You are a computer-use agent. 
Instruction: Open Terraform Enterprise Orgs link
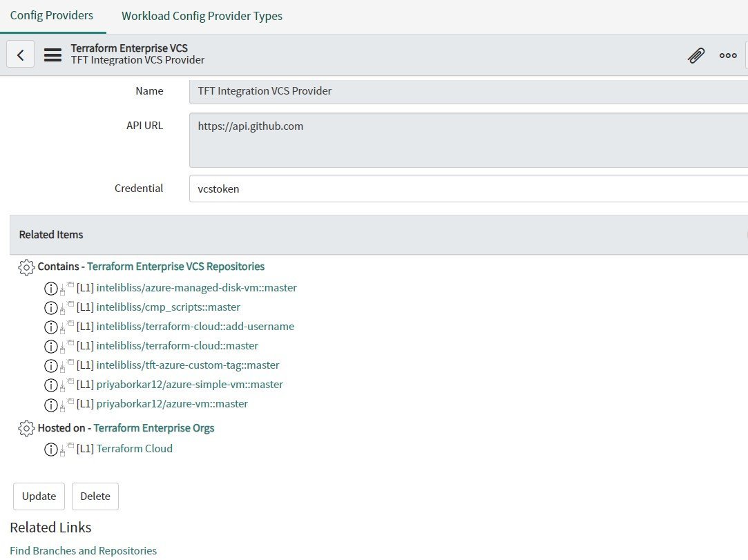pos(153,428)
